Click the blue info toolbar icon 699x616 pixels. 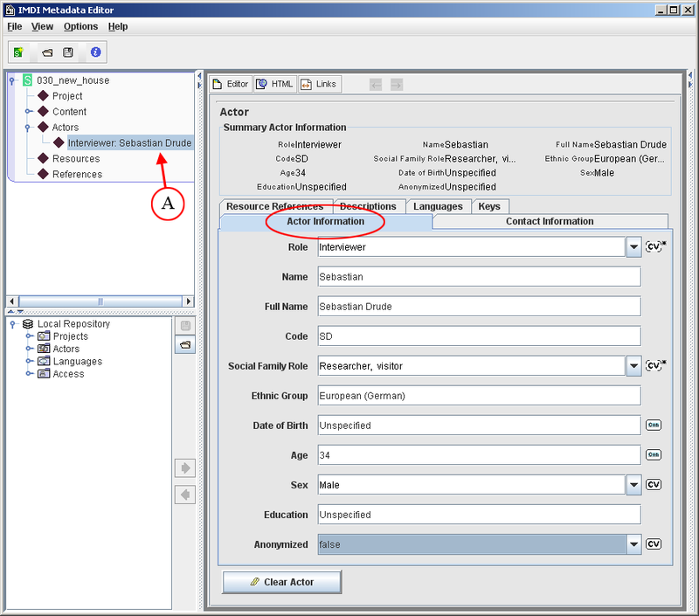click(95, 52)
